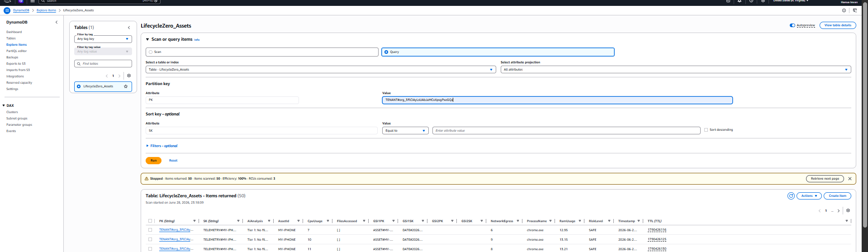Viewport: 868px width, 252px height.
Task: Open the PK link in the row with TTL 1790426116
Action: tap(176, 230)
